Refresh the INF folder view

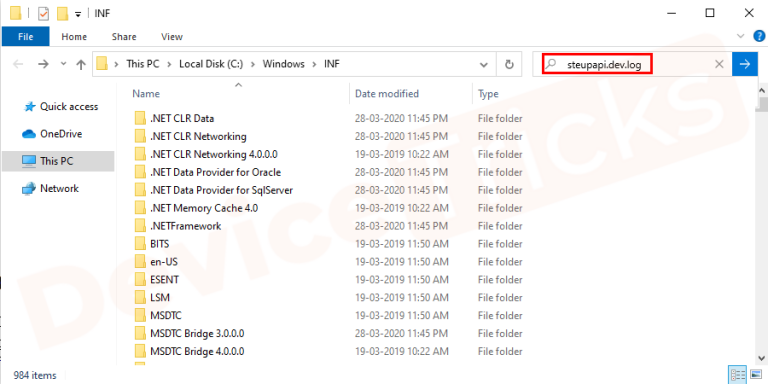click(x=509, y=64)
